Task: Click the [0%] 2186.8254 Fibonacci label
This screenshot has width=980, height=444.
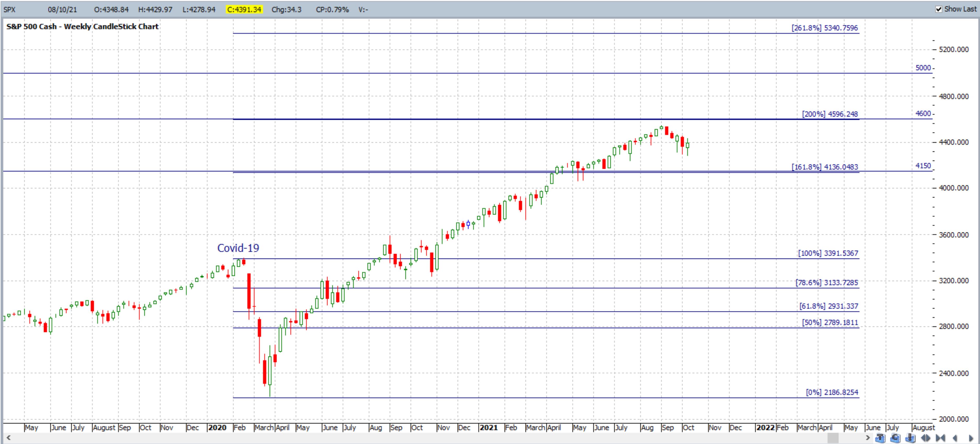Action: coord(832,392)
